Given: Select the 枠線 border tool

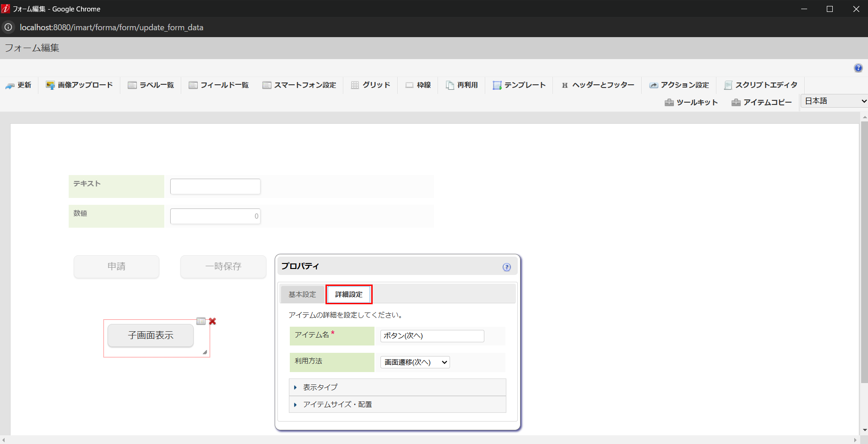Looking at the screenshot, I should (x=418, y=85).
